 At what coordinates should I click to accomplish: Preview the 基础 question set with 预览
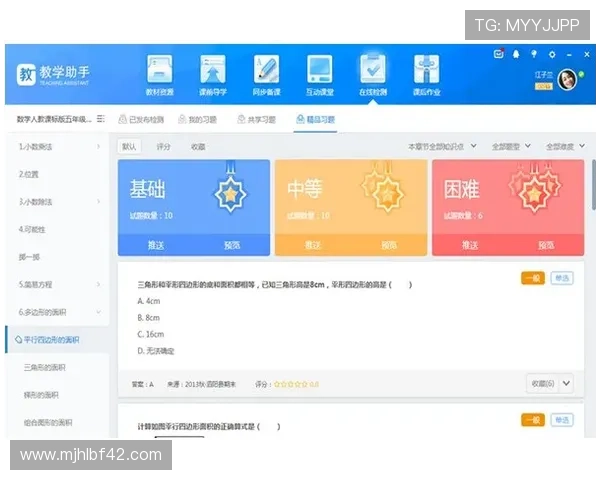232,245
